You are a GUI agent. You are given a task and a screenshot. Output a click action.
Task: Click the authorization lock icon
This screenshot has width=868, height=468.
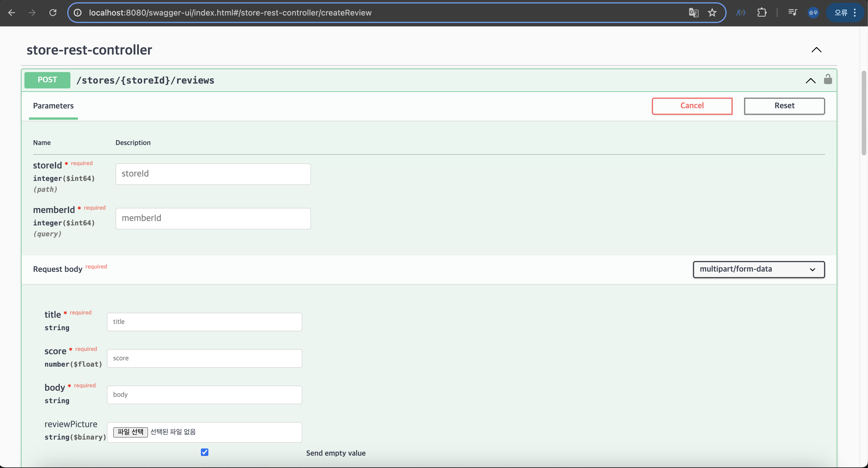click(827, 80)
